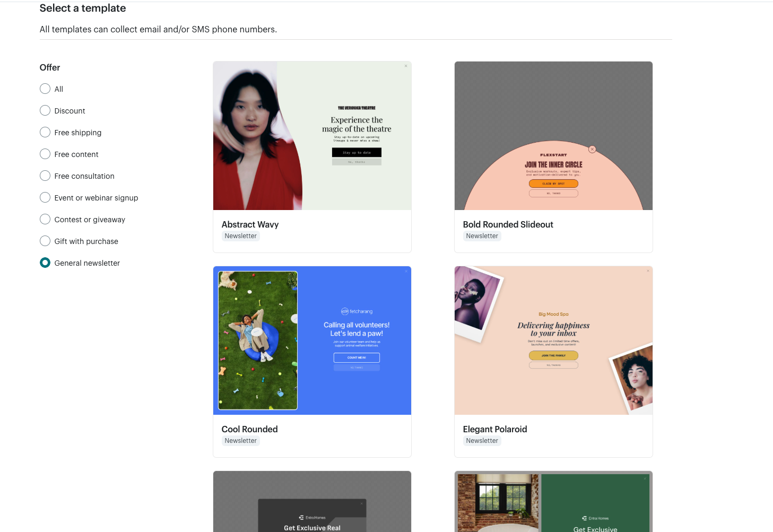Click 'Join the family' button in Elegant Polaroid preview
The image size is (773, 532).
pos(553,355)
